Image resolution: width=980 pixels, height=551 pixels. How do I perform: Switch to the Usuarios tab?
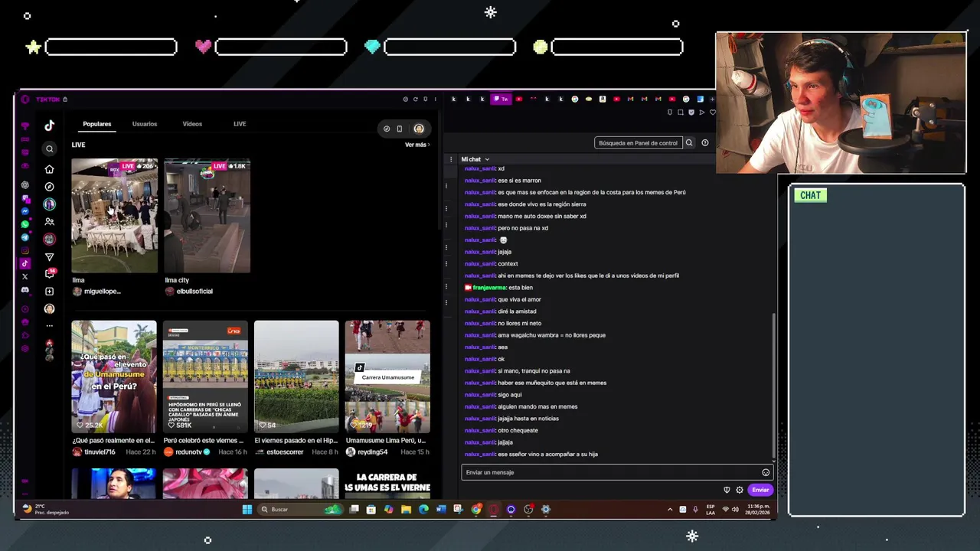coord(145,124)
